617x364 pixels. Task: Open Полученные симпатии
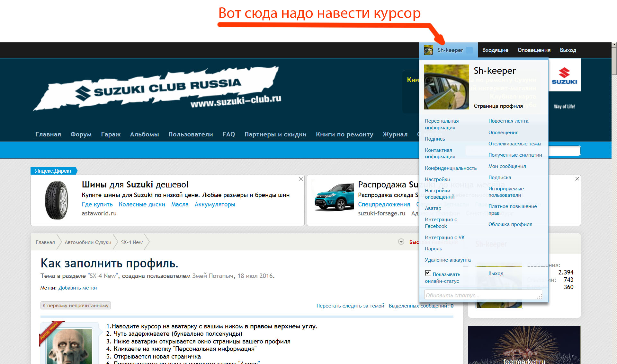coord(515,155)
